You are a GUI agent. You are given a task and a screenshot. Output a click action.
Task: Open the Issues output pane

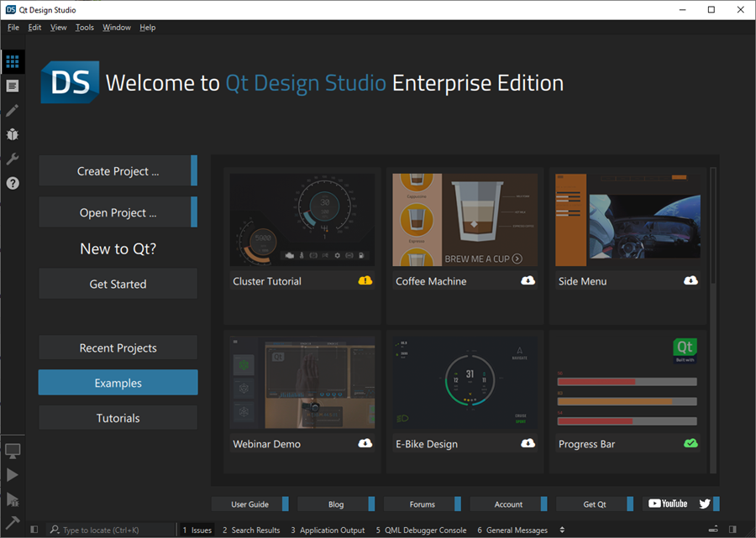pos(196,530)
